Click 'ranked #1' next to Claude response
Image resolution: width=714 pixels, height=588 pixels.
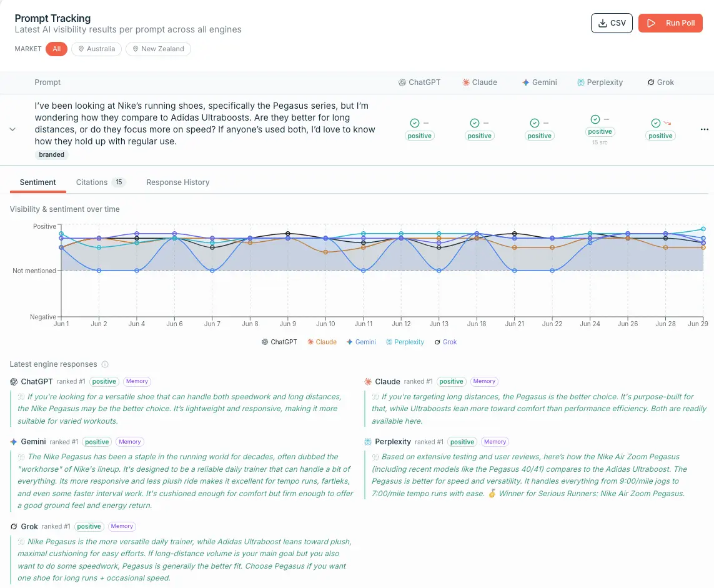(x=418, y=382)
